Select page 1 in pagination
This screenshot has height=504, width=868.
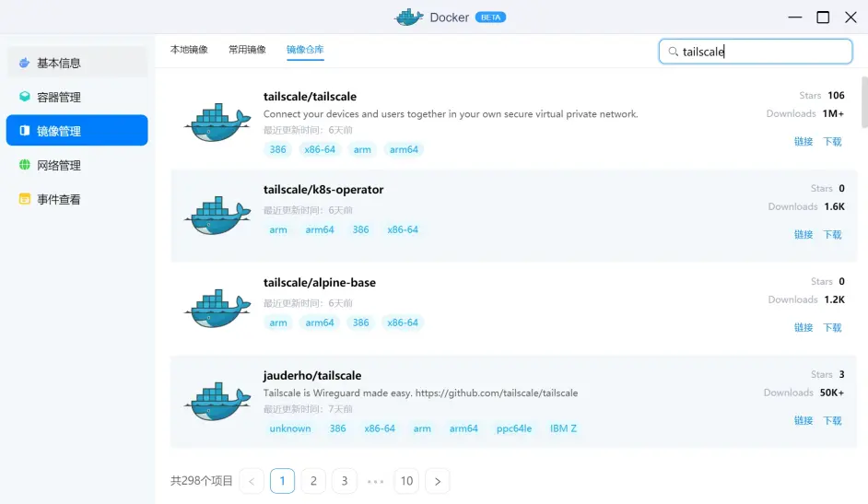[282, 481]
